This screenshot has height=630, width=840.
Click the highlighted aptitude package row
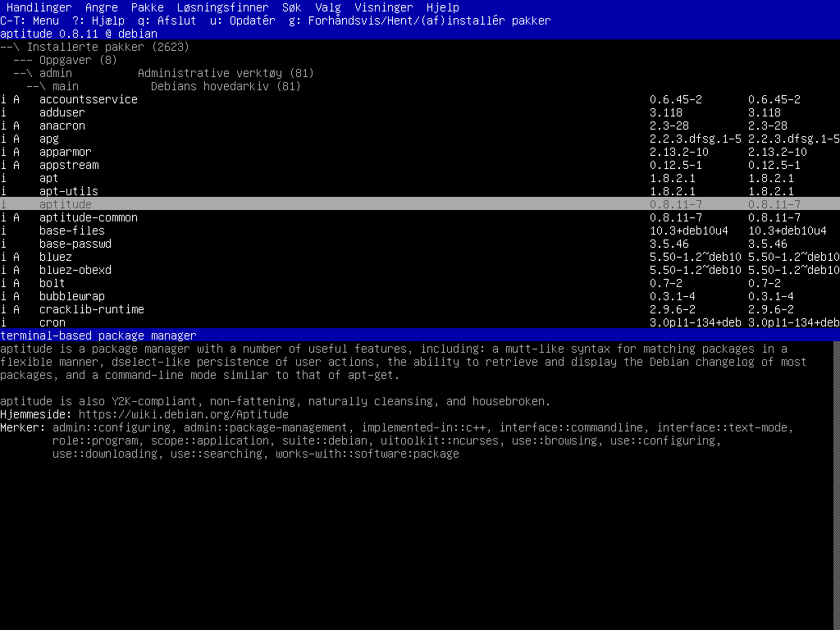click(x=66, y=204)
